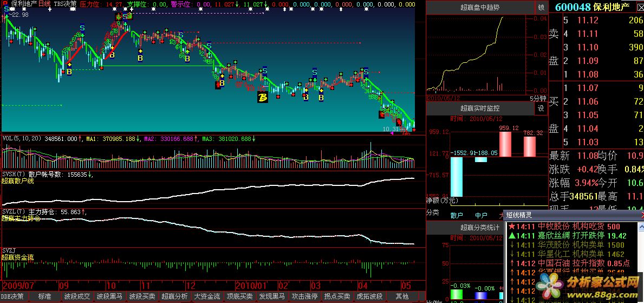The height and width of the screenshot is (303, 644).
Task: Click the green triangle icon beside 嘉欣丝绸
Action: pos(511,236)
